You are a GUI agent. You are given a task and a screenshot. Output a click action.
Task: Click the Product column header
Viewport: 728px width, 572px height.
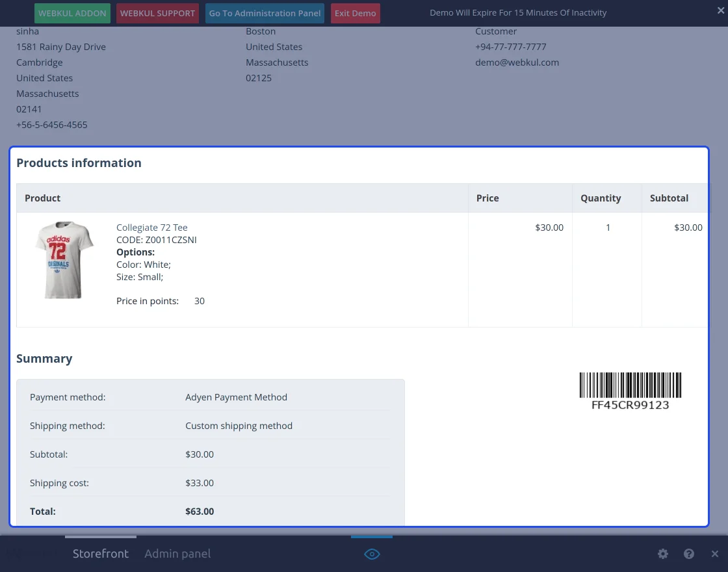(43, 198)
